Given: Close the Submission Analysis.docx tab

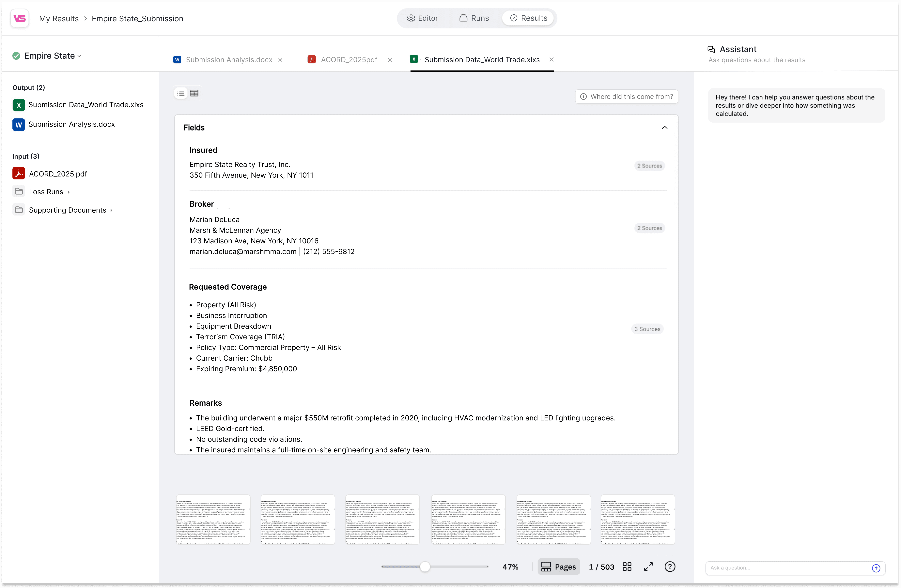Looking at the screenshot, I should [x=281, y=60].
